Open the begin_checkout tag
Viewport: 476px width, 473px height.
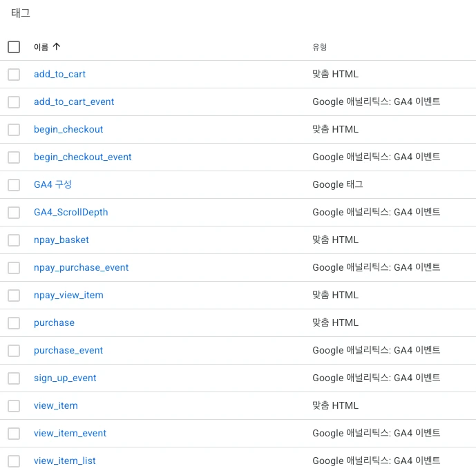[x=68, y=130]
